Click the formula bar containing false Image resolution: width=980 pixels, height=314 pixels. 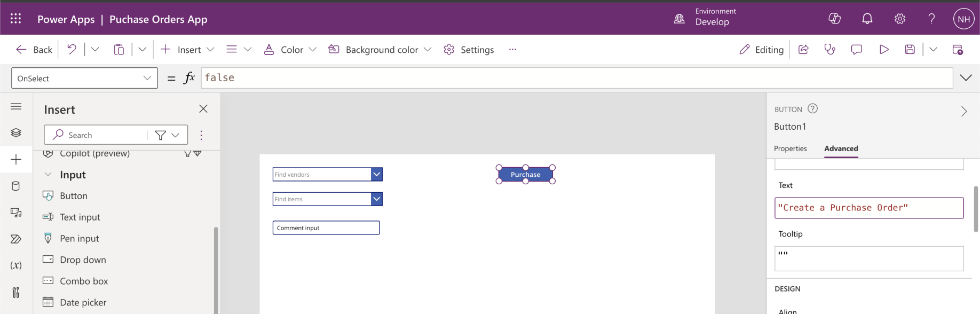(576, 78)
